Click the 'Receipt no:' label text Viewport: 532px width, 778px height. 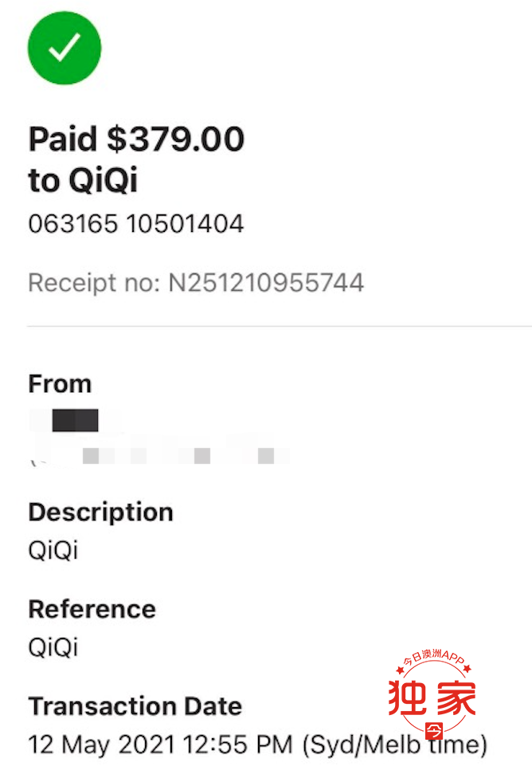point(94,283)
